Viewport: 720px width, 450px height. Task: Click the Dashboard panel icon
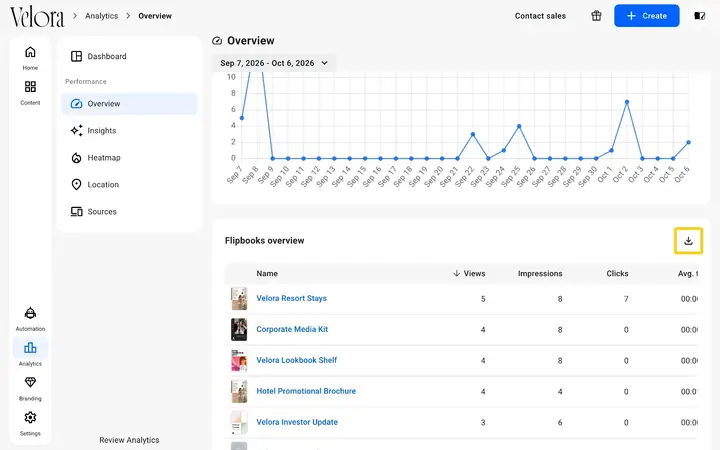click(x=76, y=56)
